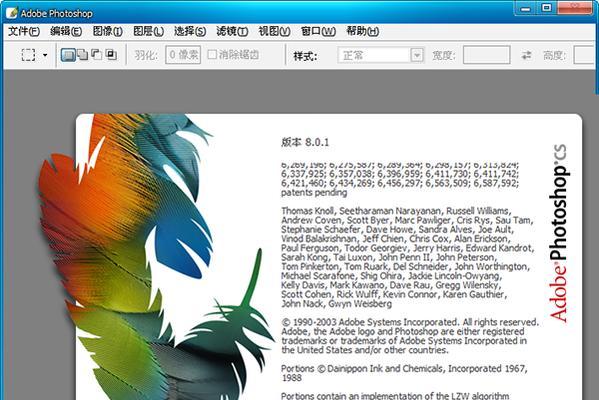Viewport: 599px width, 400px height.
Task: Open the 编辑(E) menu
Action: (66, 31)
